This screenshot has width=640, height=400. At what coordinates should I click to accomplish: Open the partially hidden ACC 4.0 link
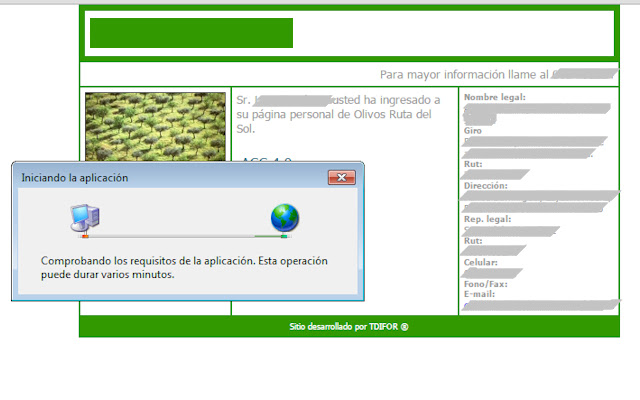(267, 159)
